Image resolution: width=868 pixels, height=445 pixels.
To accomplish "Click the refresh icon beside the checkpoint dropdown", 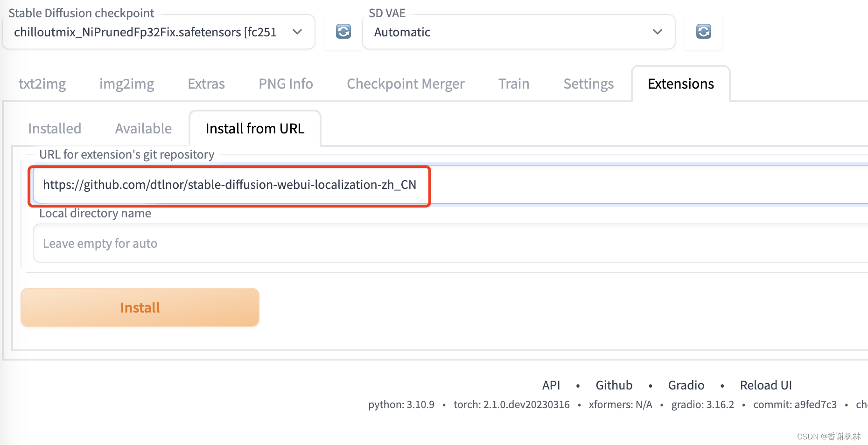I will [x=343, y=32].
